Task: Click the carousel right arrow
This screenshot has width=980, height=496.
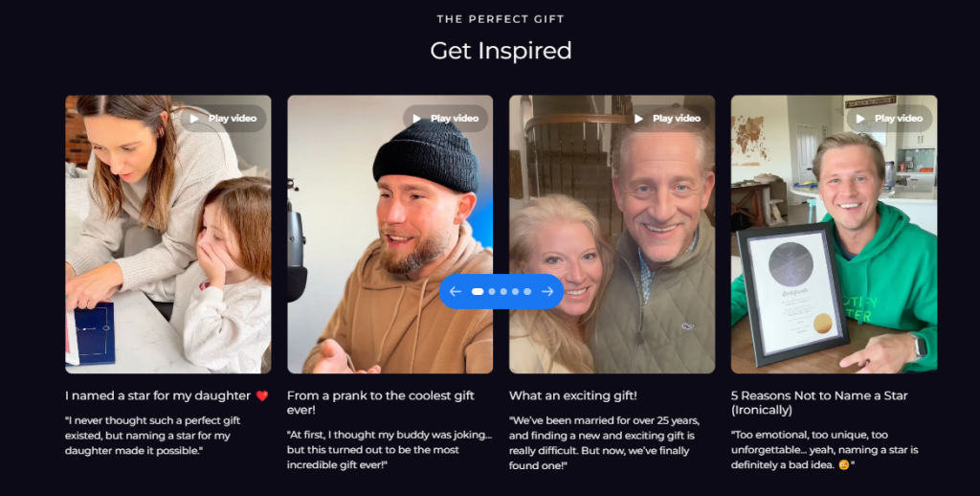Action: click(547, 291)
